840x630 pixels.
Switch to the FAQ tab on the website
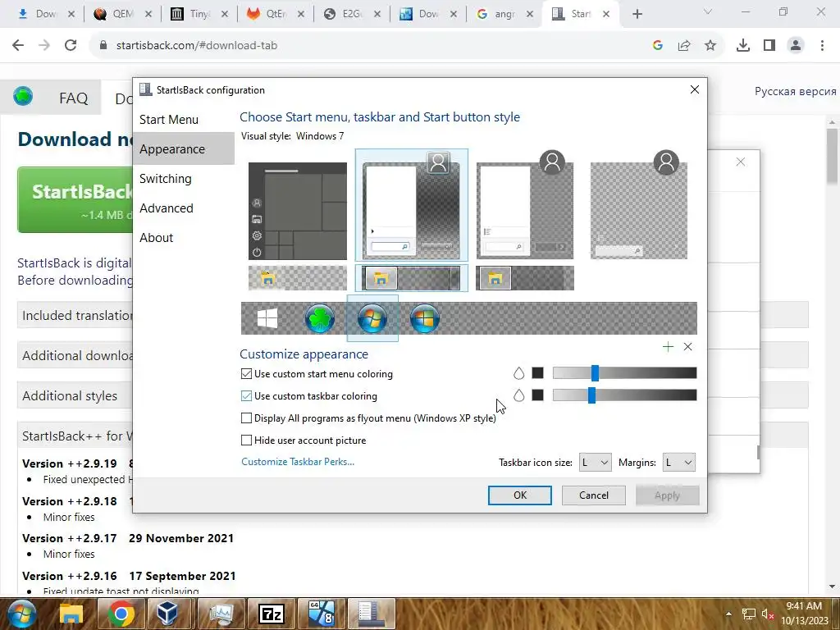73,98
